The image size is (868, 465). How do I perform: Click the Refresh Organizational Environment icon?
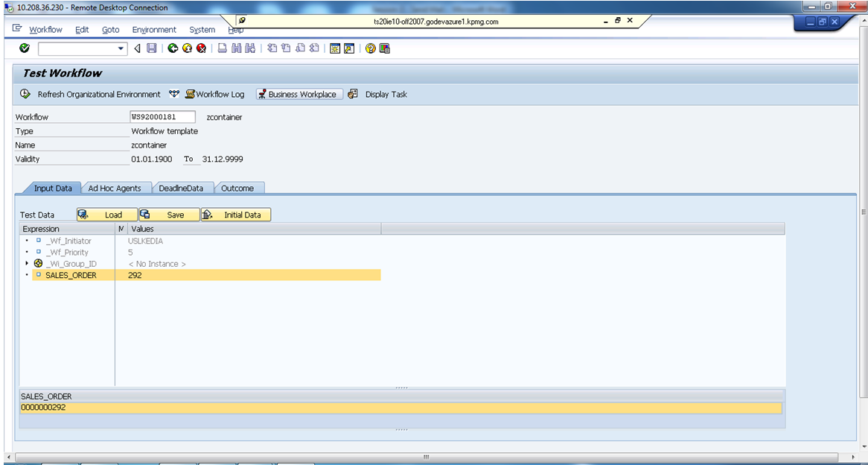pyautogui.click(x=23, y=94)
